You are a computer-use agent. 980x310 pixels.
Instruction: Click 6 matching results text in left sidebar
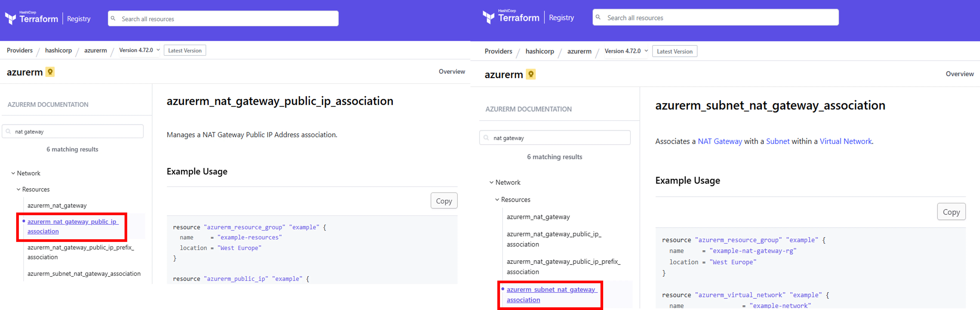pyautogui.click(x=72, y=149)
